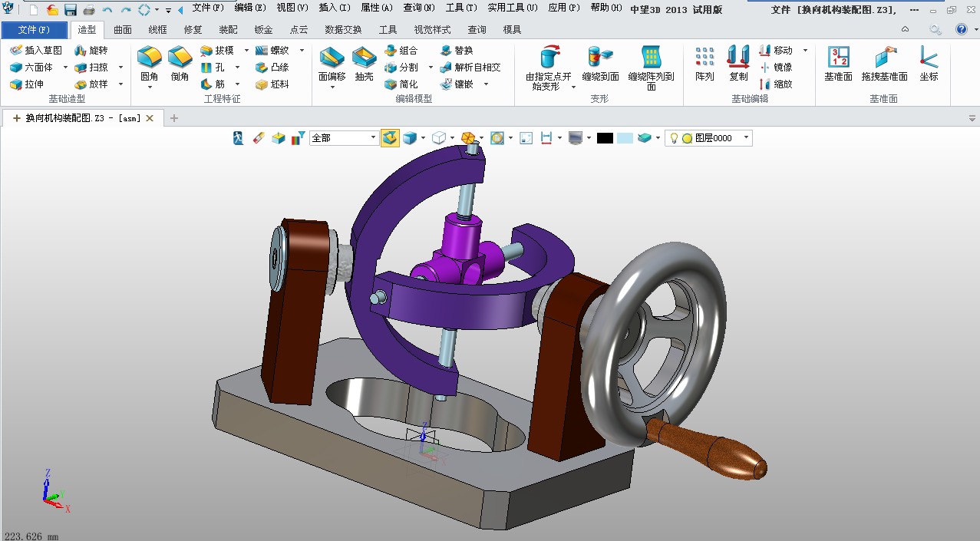Click the blue 文件(F) file button
The width and height of the screenshot is (980, 541).
35,30
